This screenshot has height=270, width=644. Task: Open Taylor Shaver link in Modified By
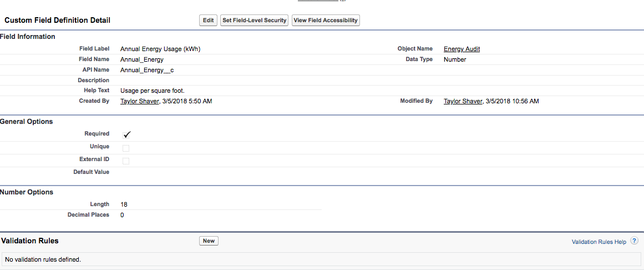tap(463, 101)
